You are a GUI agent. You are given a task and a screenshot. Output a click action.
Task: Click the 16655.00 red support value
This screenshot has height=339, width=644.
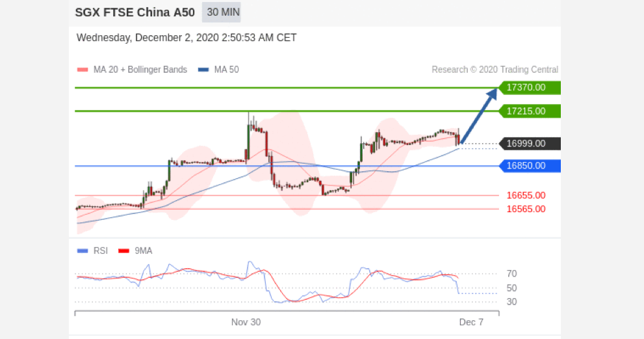click(x=526, y=195)
